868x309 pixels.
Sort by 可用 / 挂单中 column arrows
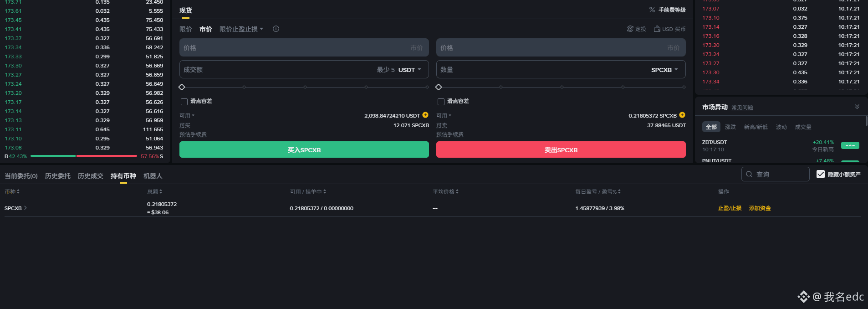[x=325, y=192]
